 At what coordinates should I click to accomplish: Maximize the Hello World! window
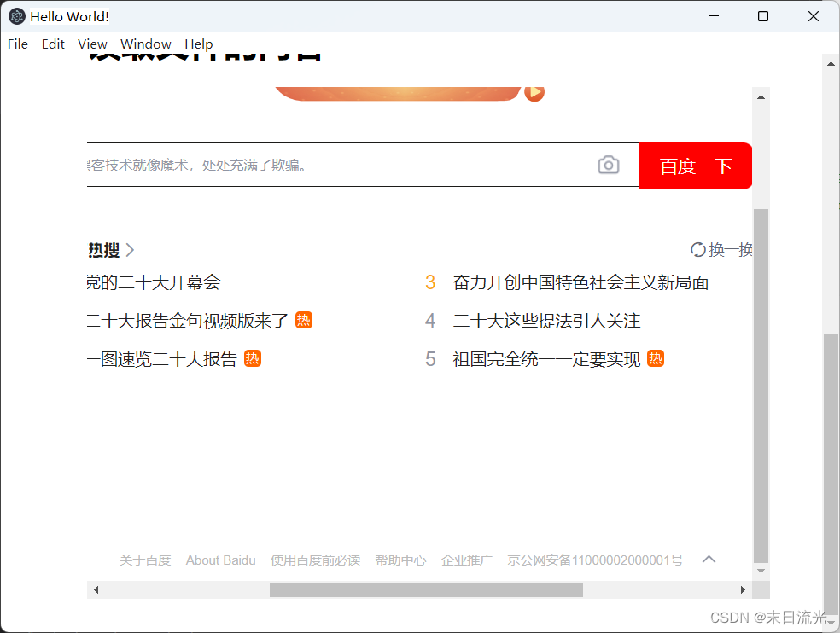coord(763,16)
